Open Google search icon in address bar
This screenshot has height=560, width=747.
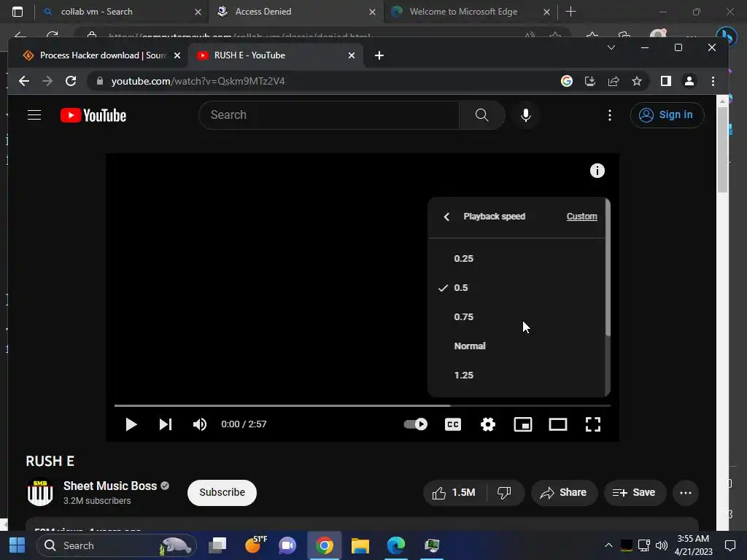point(566,81)
